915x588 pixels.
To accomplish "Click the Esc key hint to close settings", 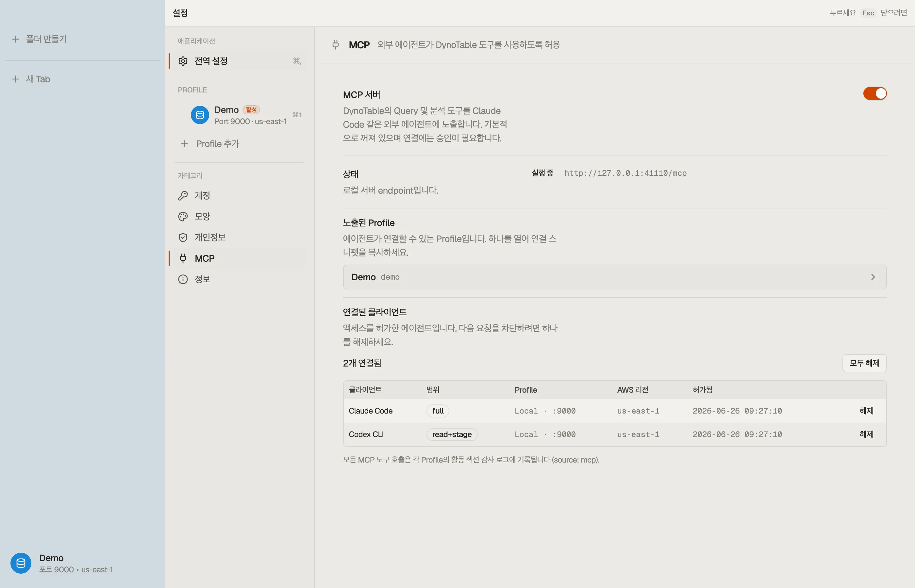I will click(868, 13).
